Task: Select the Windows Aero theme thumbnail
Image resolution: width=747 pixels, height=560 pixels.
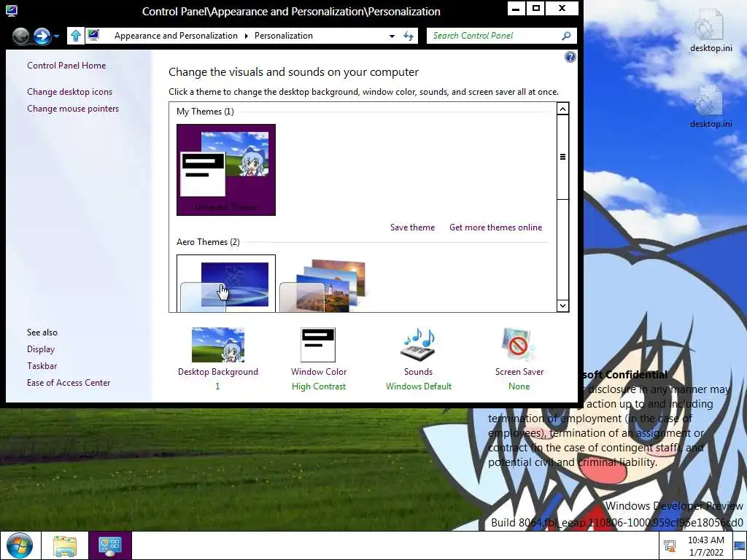Action: tap(226, 284)
